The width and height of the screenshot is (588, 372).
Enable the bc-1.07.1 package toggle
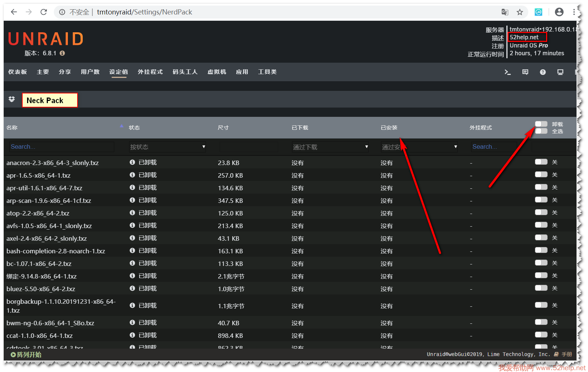[541, 263]
